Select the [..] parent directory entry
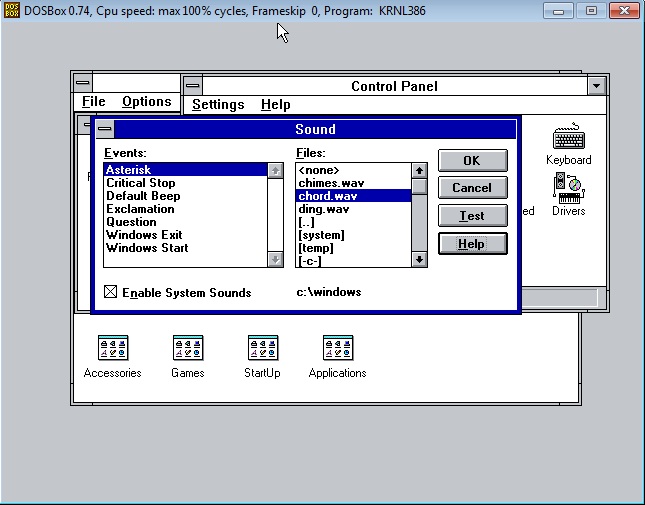 pyautogui.click(x=353, y=222)
